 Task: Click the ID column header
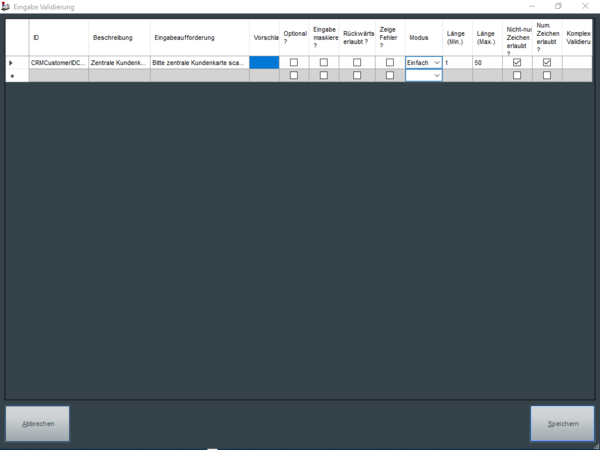(58, 37)
